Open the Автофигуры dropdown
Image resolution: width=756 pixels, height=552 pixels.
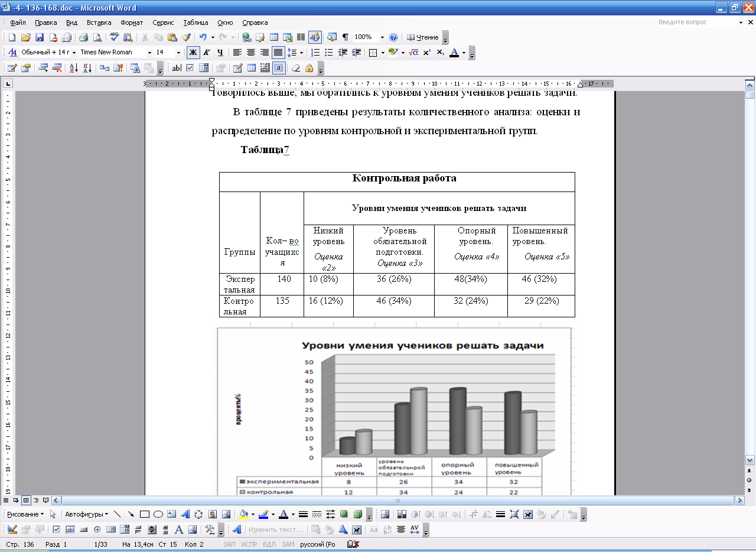click(x=86, y=514)
